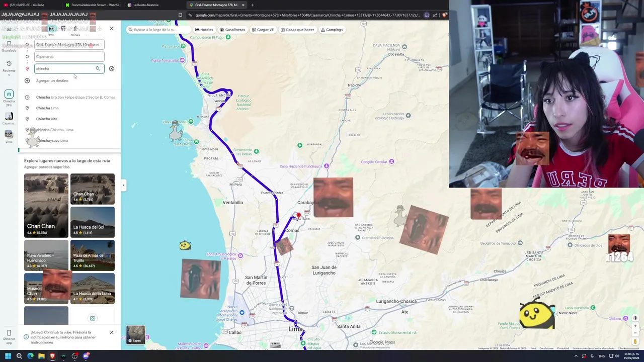
Task: Dismiss the Continúa tu viaje notification
Action: point(112,332)
